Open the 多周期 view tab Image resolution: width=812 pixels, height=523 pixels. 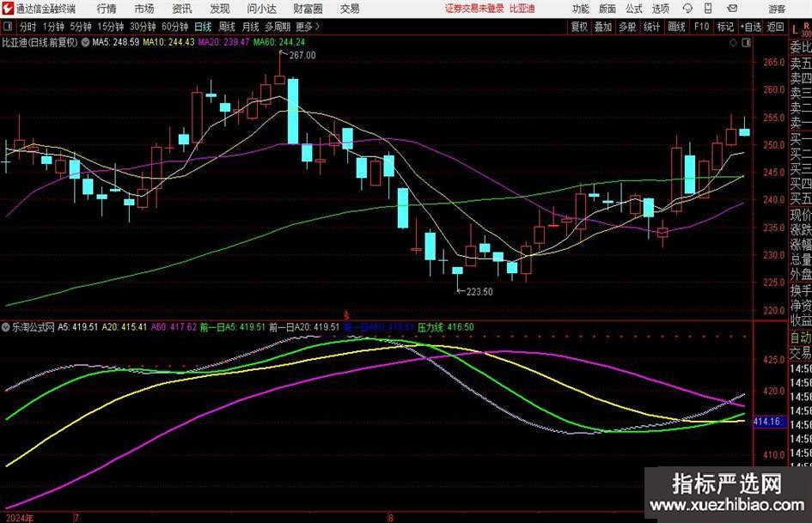pos(278,27)
